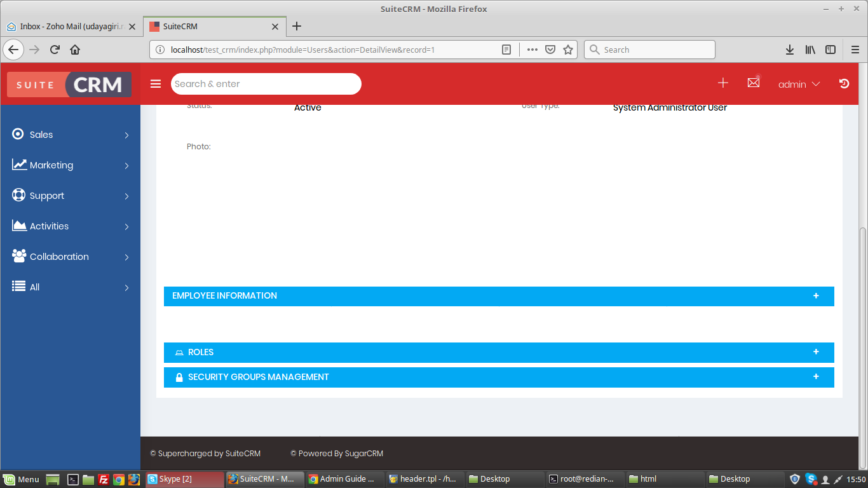Focus the Firefox Search box
Image resolution: width=868 pixels, height=488 pixels.
649,50
